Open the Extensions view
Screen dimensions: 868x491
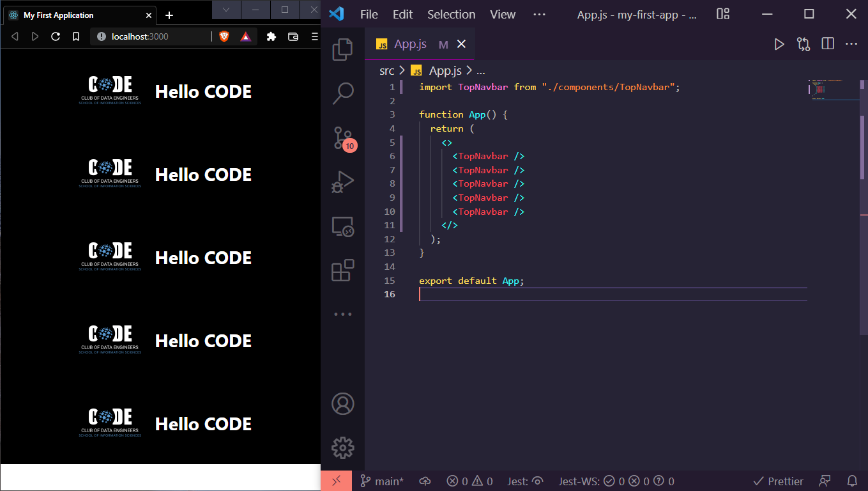coord(343,270)
